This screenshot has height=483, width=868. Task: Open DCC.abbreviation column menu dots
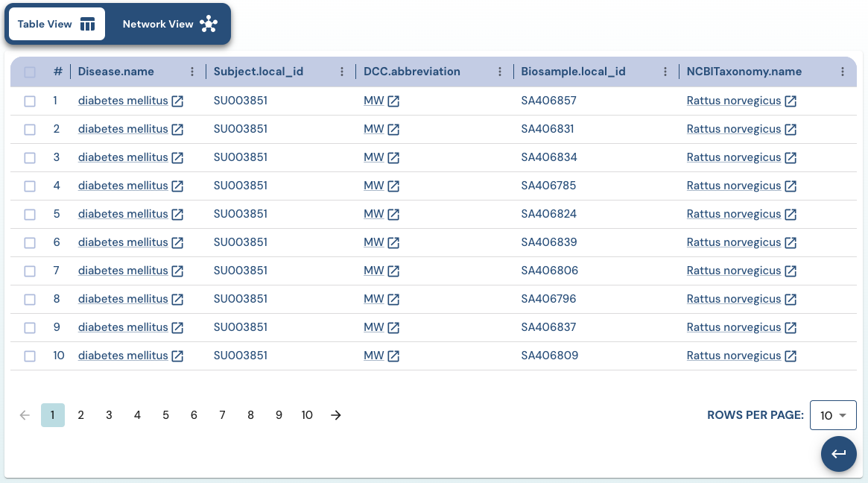click(500, 72)
